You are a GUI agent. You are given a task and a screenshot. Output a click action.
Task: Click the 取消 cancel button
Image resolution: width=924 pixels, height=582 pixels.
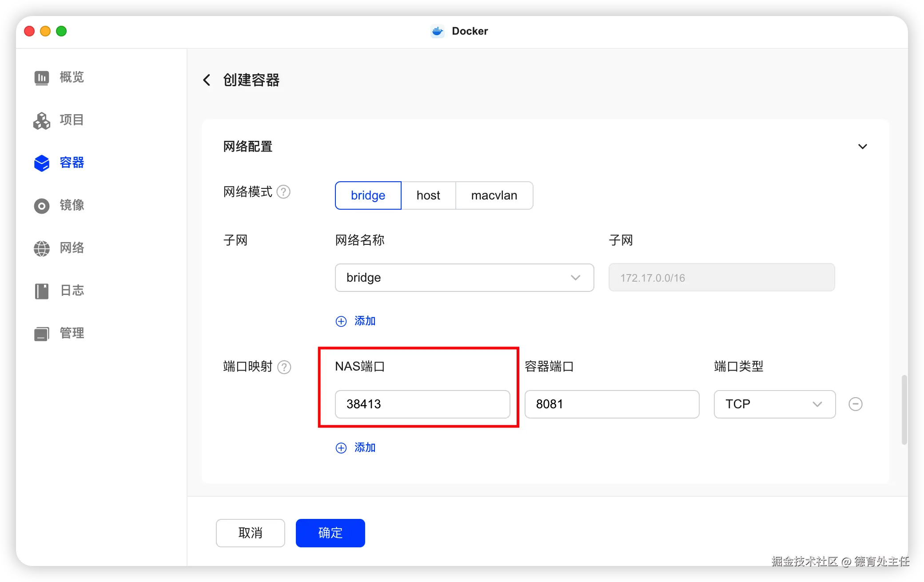[x=250, y=533]
